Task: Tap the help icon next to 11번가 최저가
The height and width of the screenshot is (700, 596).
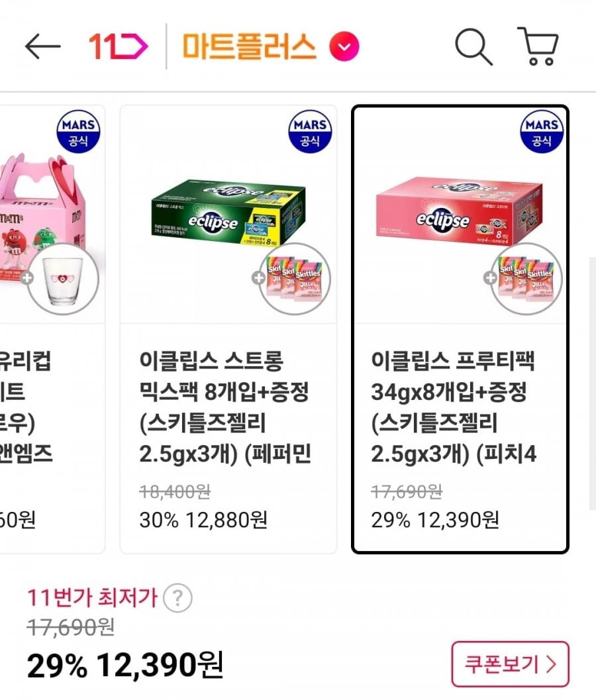Action: coord(177,599)
